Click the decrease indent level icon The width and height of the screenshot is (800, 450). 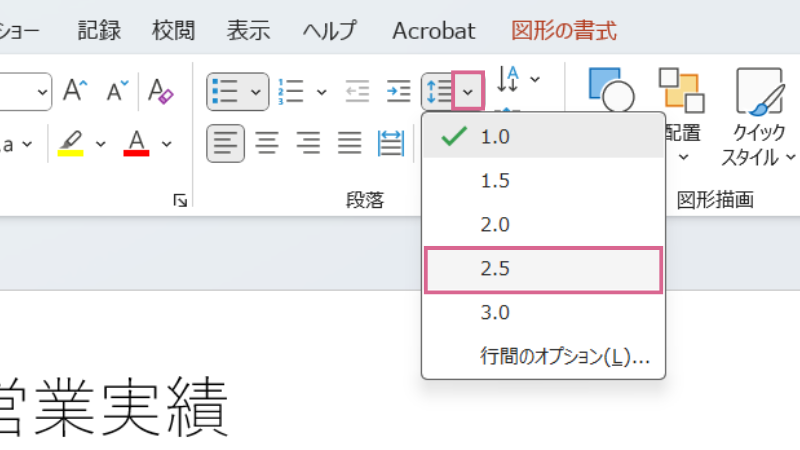[357, 91]
